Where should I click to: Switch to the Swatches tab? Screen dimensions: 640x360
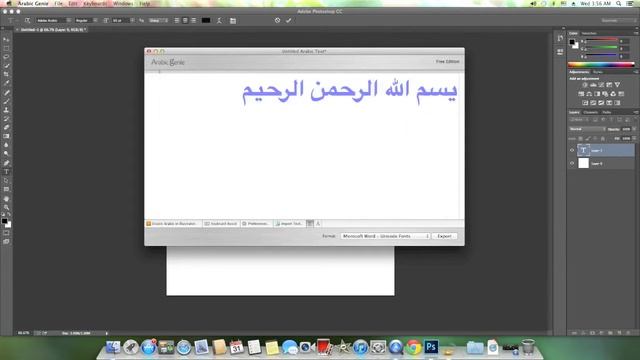tap(589, 33)
